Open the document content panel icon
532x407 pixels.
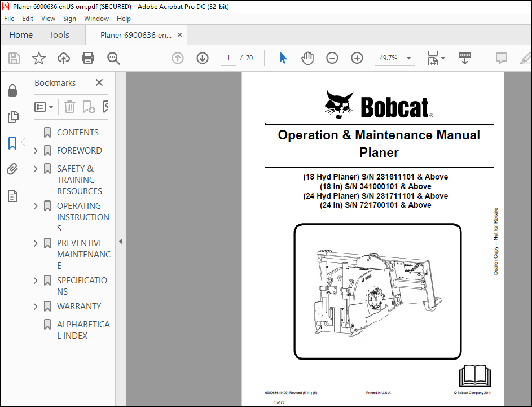(12, 196)
